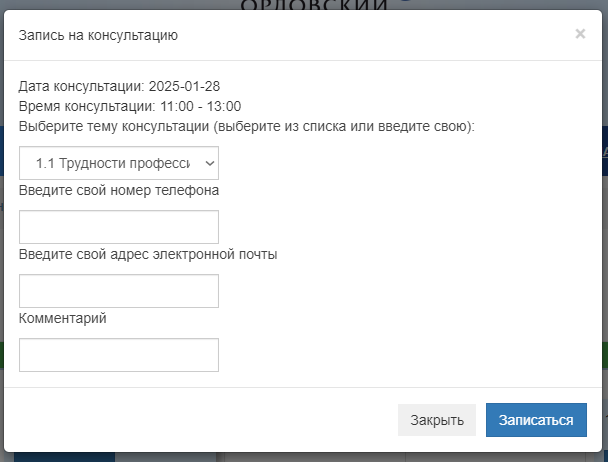This screenshot has height=462, width=613.
Task: Close the dialog with the × icon
Action: [x=580, y=34]
